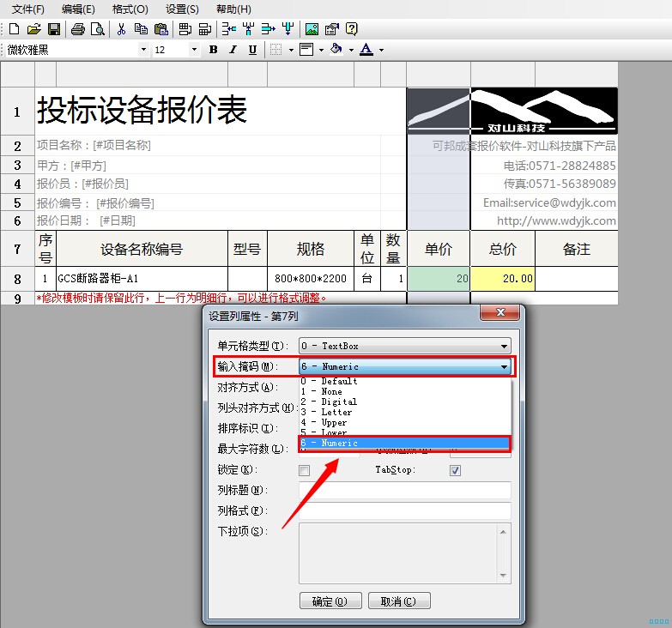This screenshot has width=672, height=628.
Task: Open the 设置(S) menu
Action: tap(182, 9)
